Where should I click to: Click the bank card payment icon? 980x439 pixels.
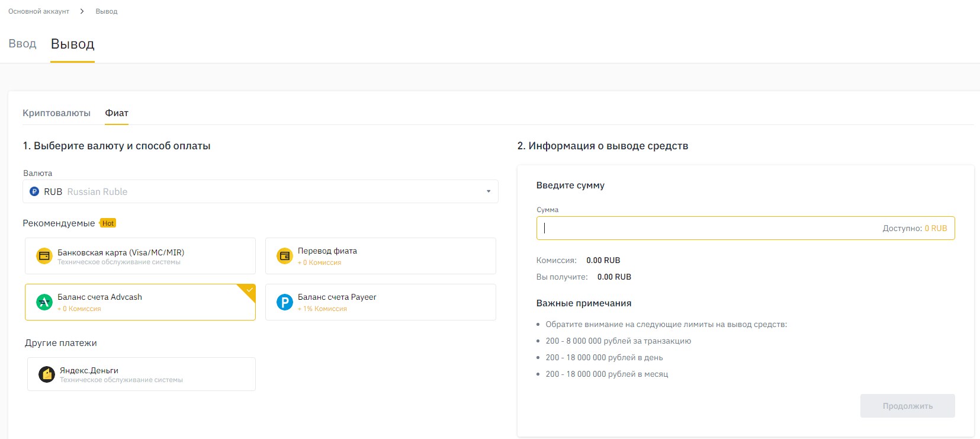coord(44,257)
